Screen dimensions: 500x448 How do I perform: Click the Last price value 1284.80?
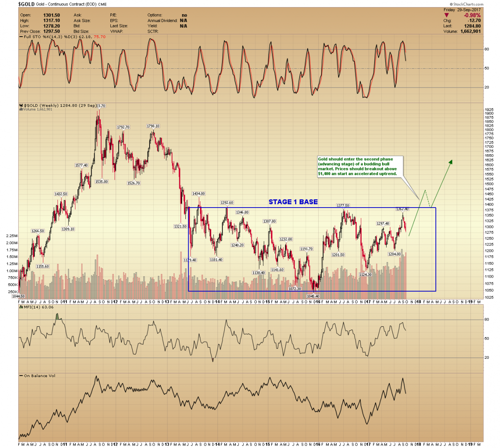tap(472, 26)
